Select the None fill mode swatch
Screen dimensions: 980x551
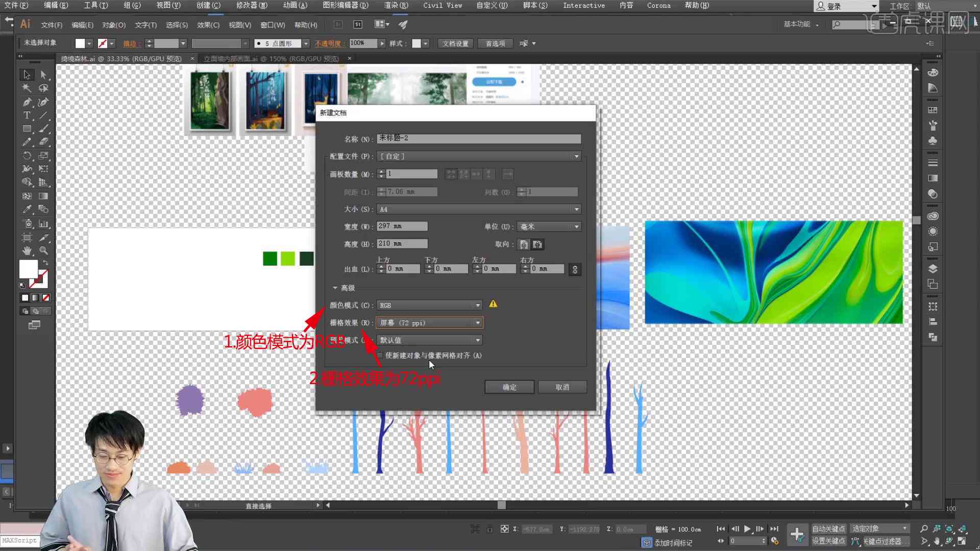click(x=46, y=298)
